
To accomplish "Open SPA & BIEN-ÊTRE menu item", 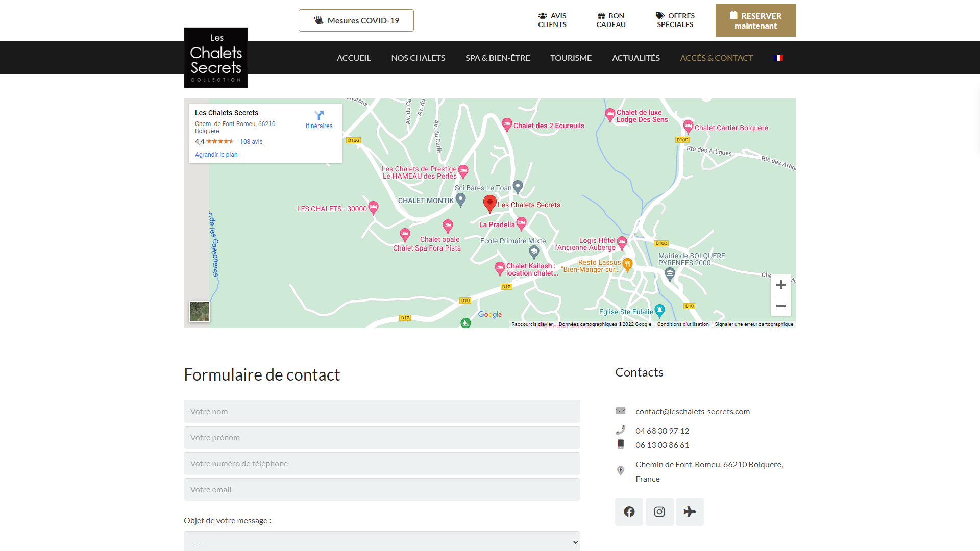I will (498, 58).
